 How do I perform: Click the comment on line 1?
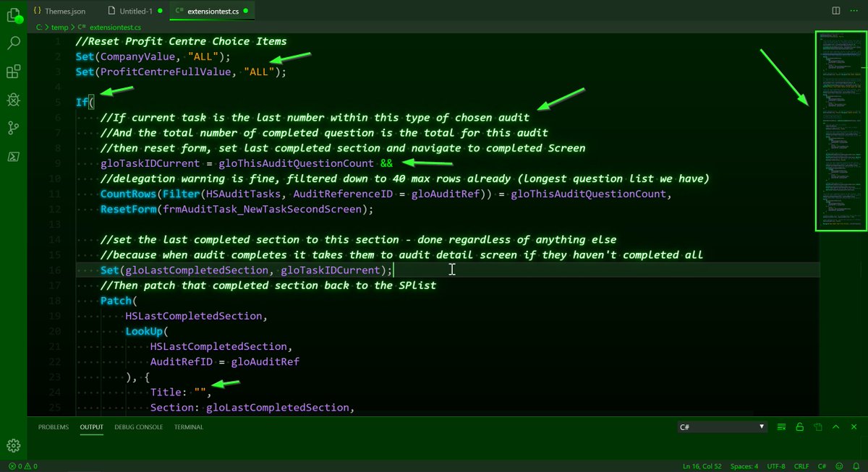[x=181, y=41]
